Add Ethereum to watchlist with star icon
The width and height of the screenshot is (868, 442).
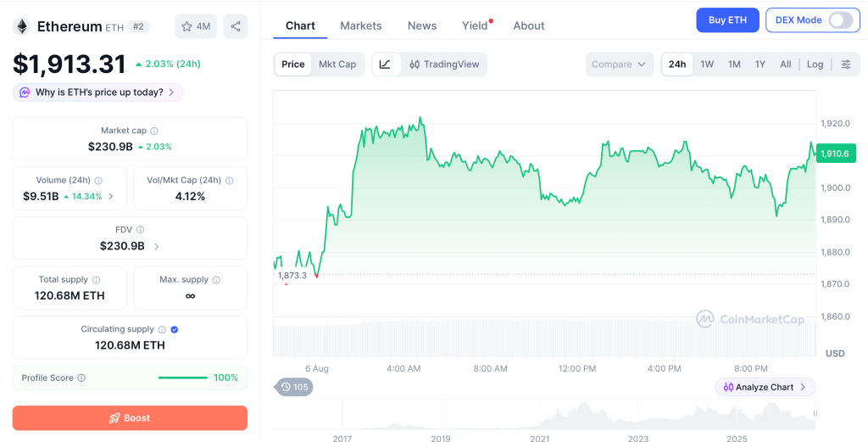[196, 26]
